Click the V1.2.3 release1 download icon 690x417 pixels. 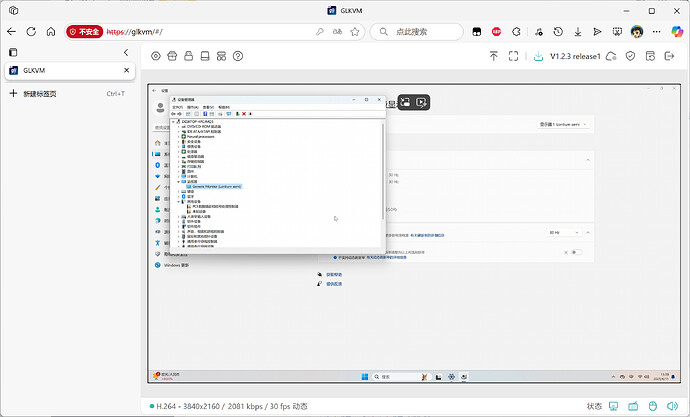coord(539,56)
